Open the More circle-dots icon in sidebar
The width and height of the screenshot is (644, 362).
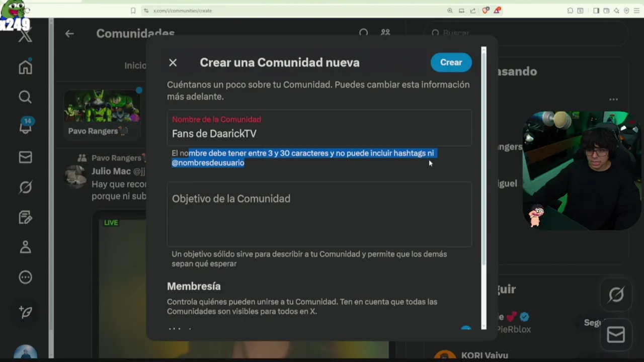pos(25,277)
